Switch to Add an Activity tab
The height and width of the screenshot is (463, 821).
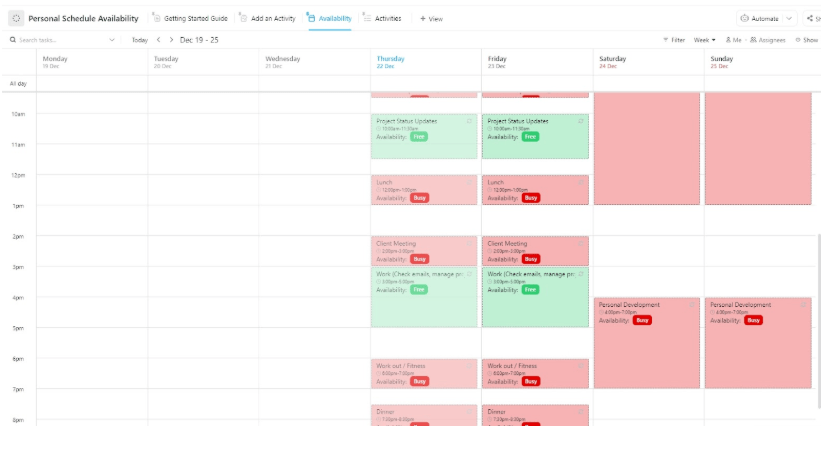(267, 18)
